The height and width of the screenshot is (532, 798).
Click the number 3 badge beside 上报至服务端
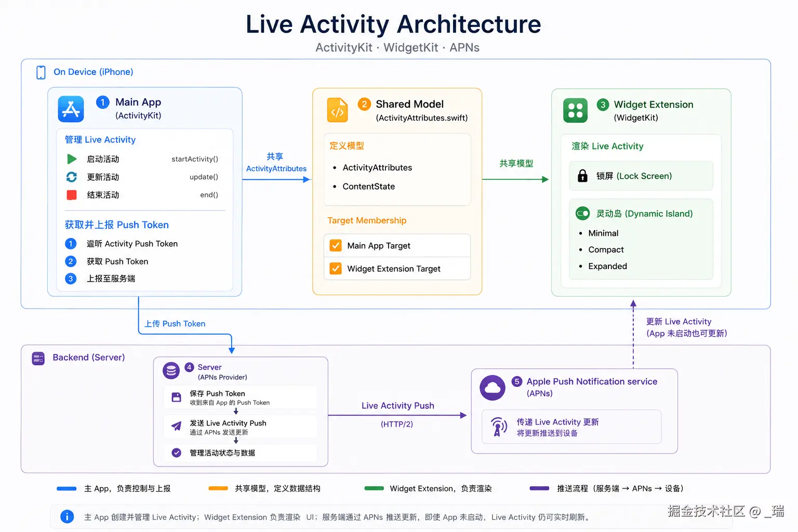tap(71, 278)
